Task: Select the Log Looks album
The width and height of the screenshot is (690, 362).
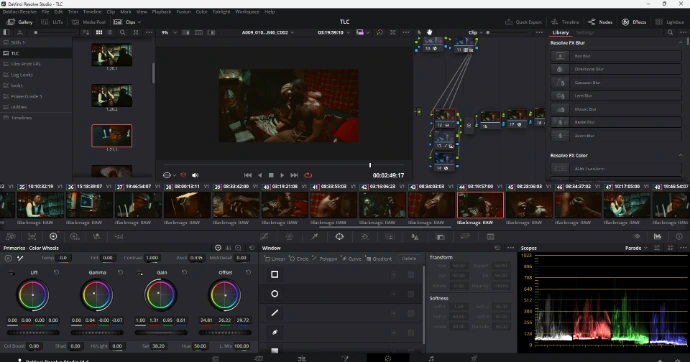Action: (36, 75)
